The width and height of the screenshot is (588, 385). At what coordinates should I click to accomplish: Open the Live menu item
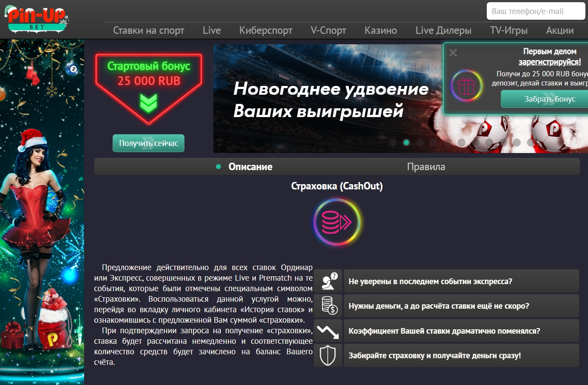click(x=212, y=31)
